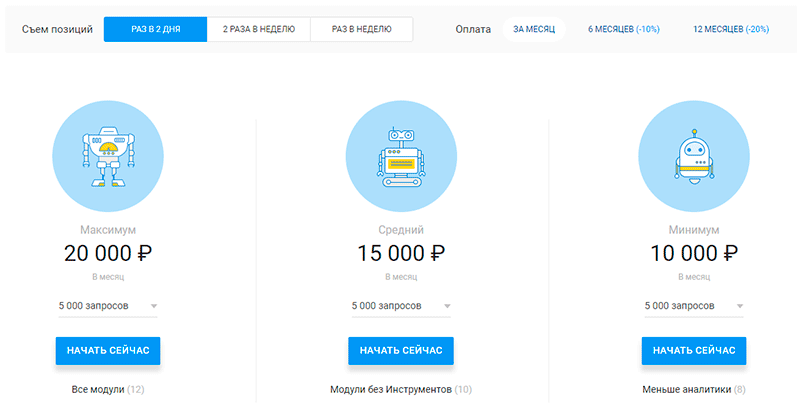
Task: Open the requests dropdown under Максимум plan
Action: click(108, 306)
